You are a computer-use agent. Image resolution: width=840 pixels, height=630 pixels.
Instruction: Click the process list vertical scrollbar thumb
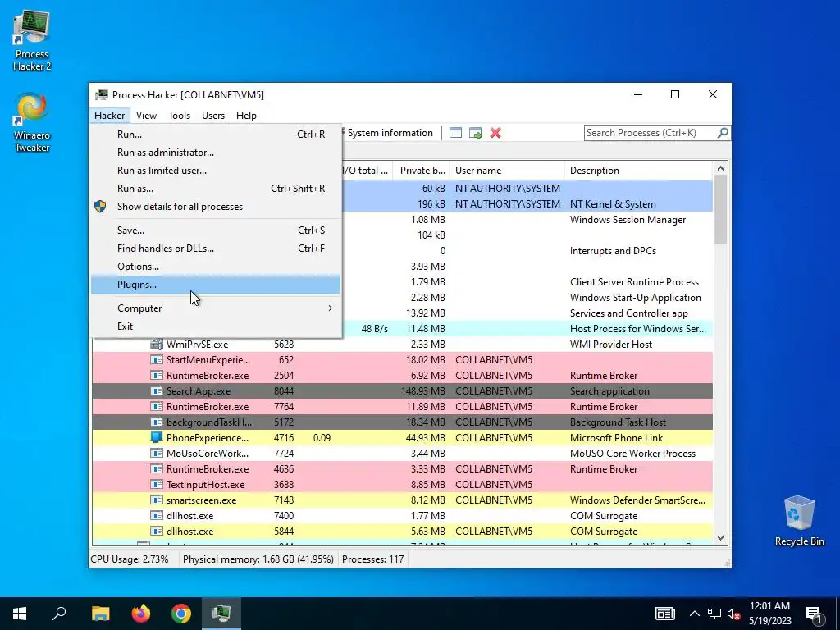(720, 209)
